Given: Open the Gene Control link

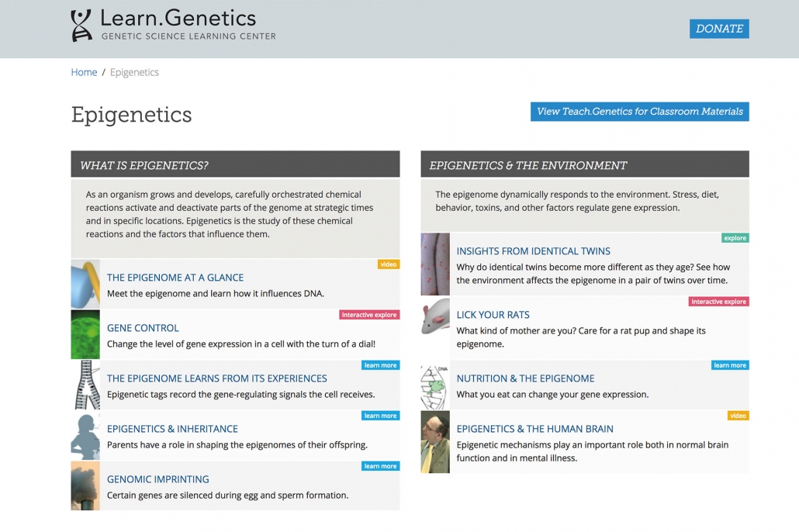Looking at the screenshot, I should [143, 328].
